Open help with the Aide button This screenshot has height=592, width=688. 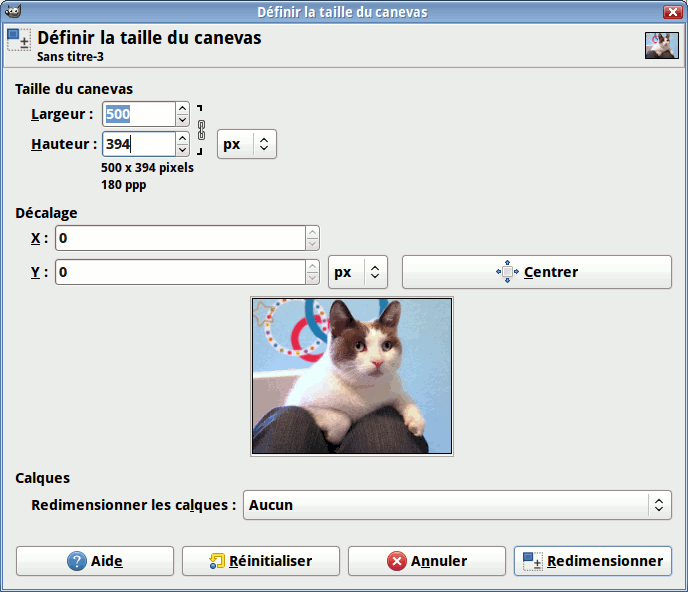pos(95,561)
